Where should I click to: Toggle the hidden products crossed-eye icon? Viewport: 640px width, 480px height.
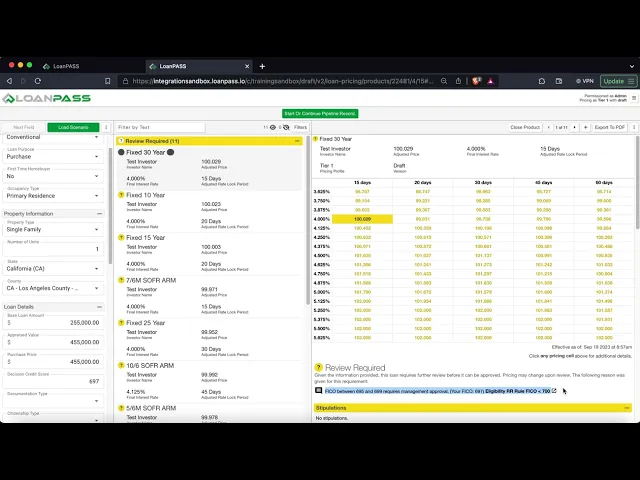(286, 127)
